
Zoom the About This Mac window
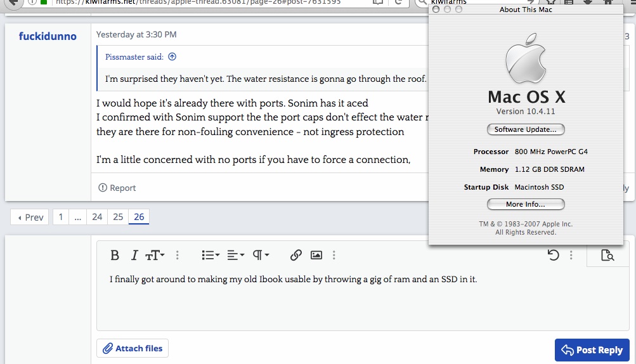(x=458, y=10)
